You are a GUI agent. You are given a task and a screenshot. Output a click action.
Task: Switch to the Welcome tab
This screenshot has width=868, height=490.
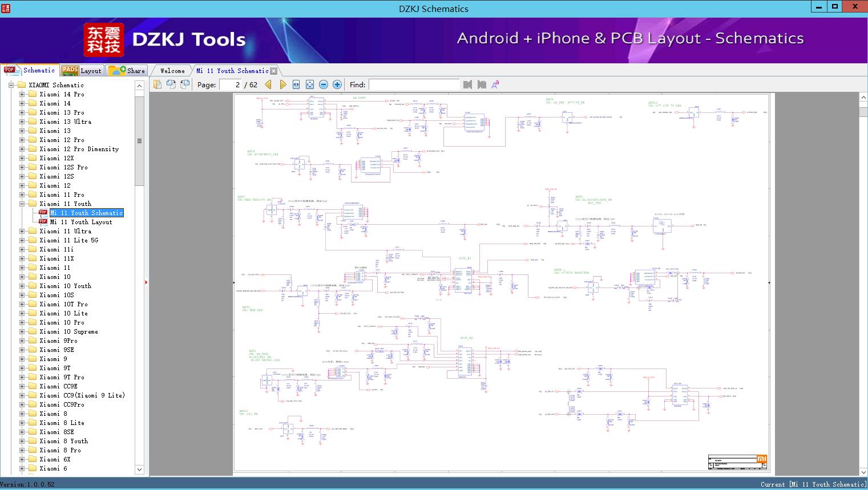pyautogui.click(x=172, y=71)
